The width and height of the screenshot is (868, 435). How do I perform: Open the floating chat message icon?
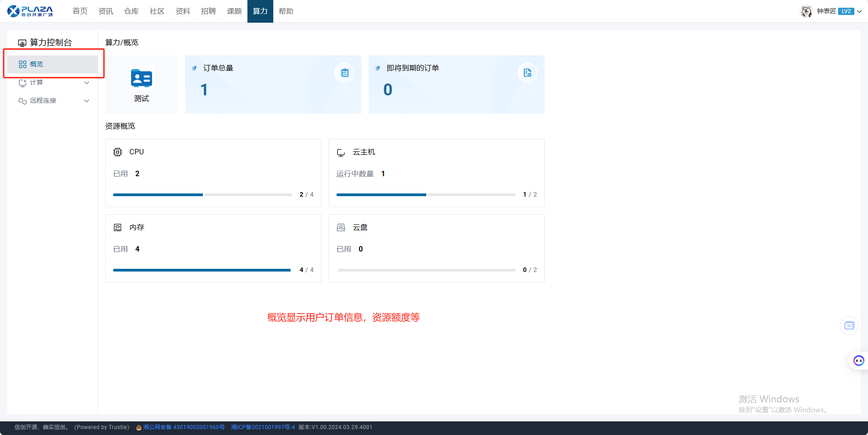pyautogui.click(x=849, y=326)
